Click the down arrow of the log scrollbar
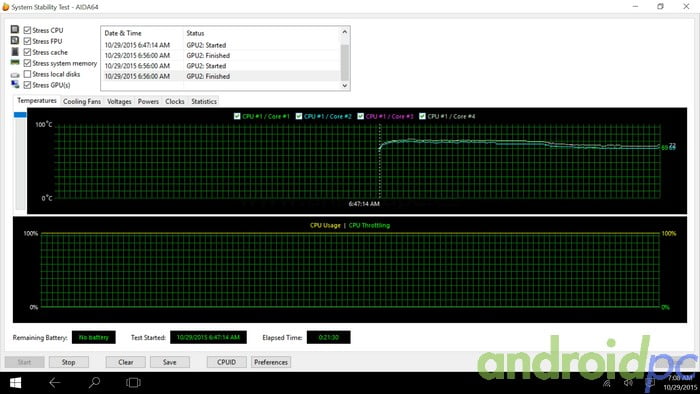This screenshot has width=700, height=394. tap(344, 85)
